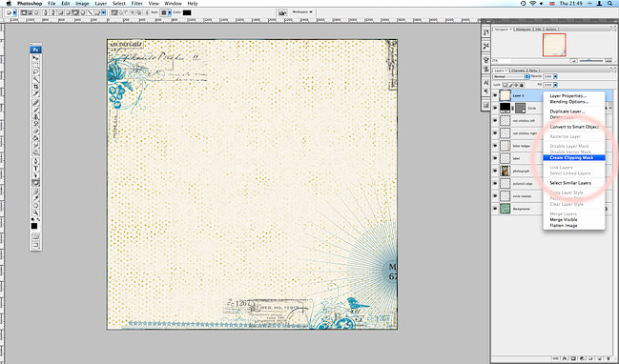Open the Workspace dropdown
This screenshot has height=364, width=619.
[301, 12]
